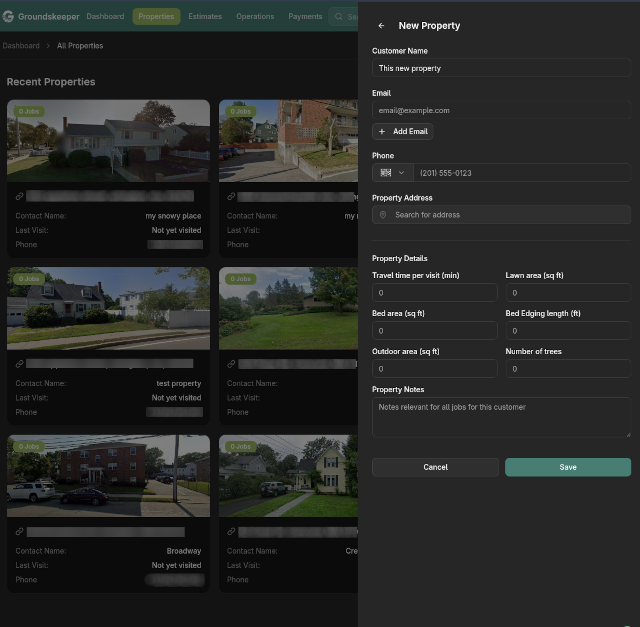The height and width of the screenshot is (627, 640).
Task: Click the Groundskeeper logo icon
Action: 8,17
